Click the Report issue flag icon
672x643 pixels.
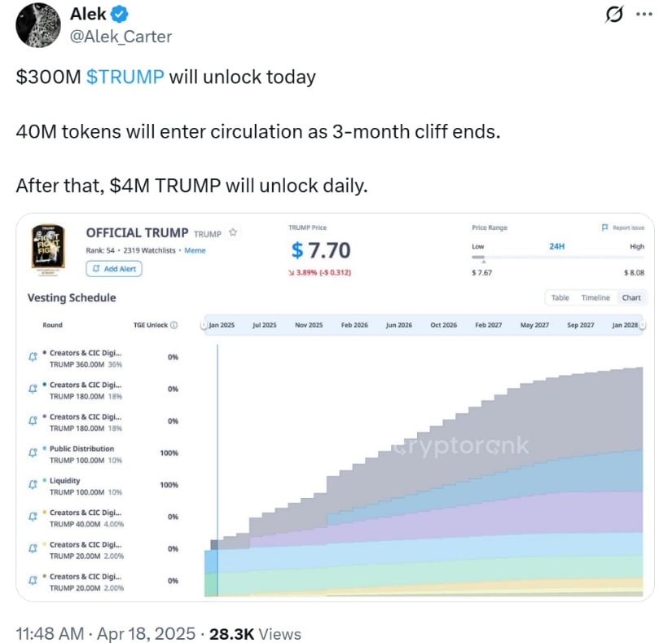click(x=604, y=228)
